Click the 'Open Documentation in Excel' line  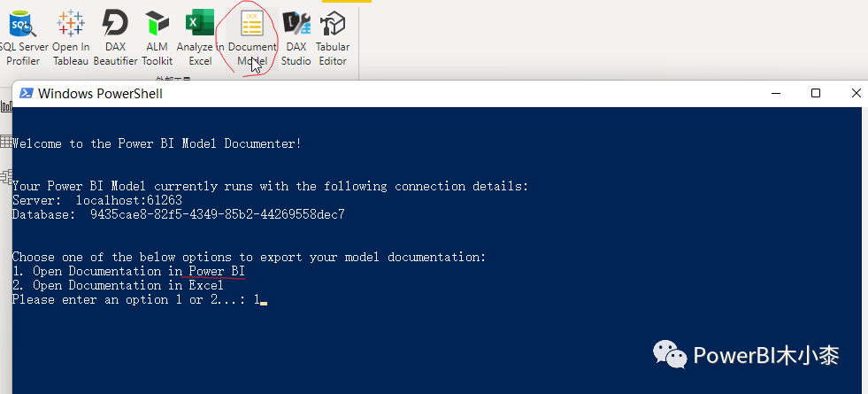pos(118,286)
